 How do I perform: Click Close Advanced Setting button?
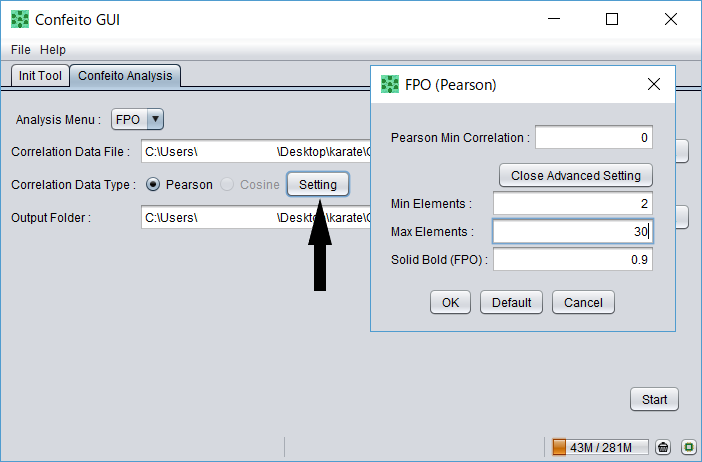576,175
